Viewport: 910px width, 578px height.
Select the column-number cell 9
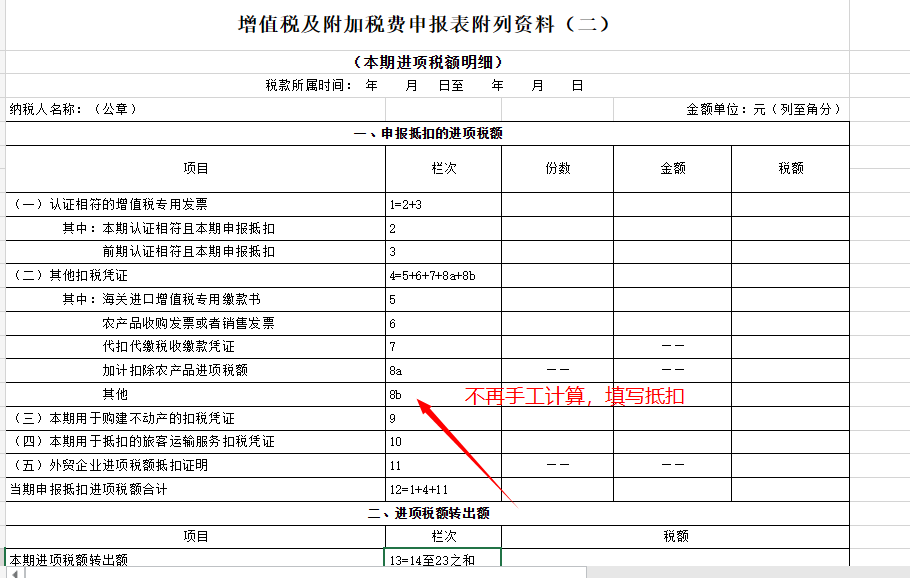443,418
